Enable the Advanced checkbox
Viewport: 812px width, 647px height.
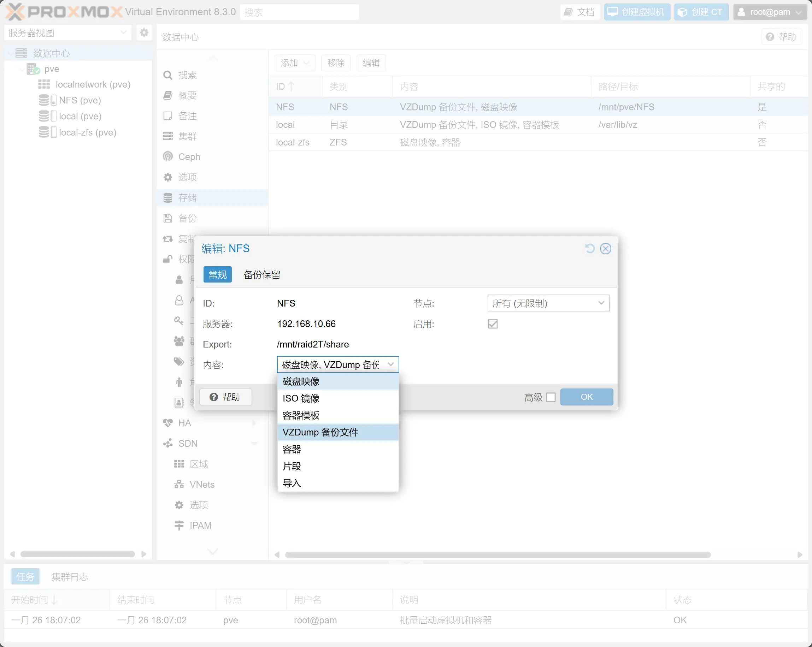pos(551,397)
